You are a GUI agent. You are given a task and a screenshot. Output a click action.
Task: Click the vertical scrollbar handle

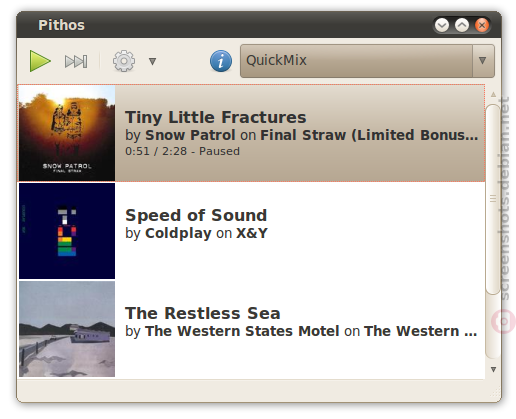[x=493, y=199]
